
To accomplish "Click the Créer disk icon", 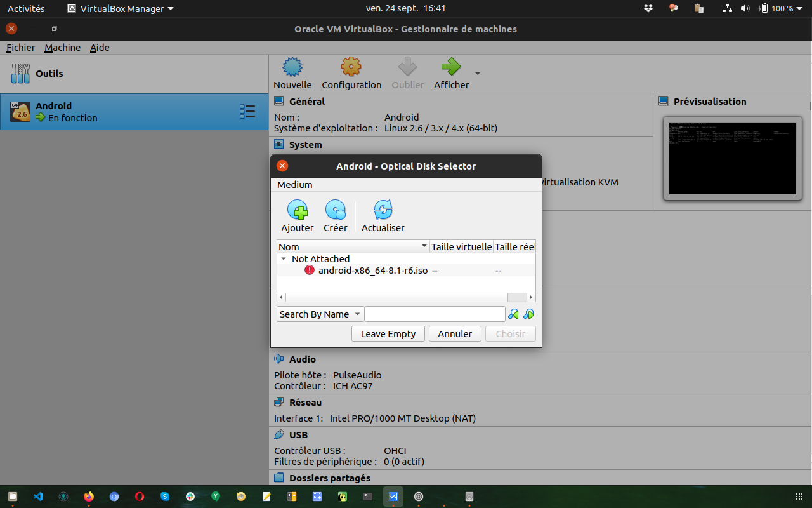I will (335, 210).
